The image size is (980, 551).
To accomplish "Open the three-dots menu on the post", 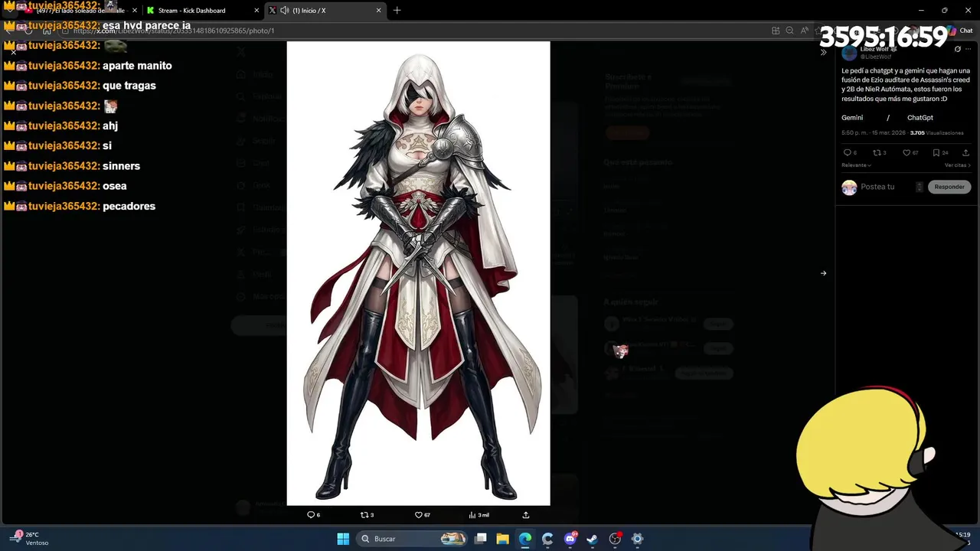I will click(x=968, y=49).
